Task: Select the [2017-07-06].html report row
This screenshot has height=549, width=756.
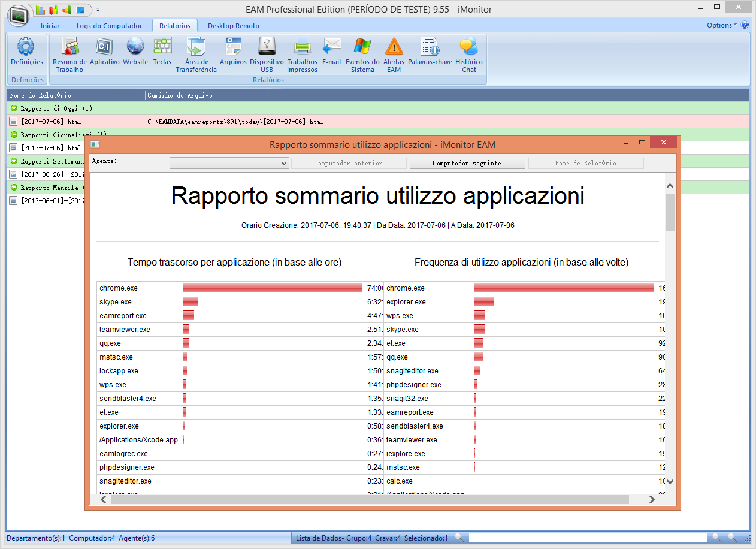Action: [378, 122]
